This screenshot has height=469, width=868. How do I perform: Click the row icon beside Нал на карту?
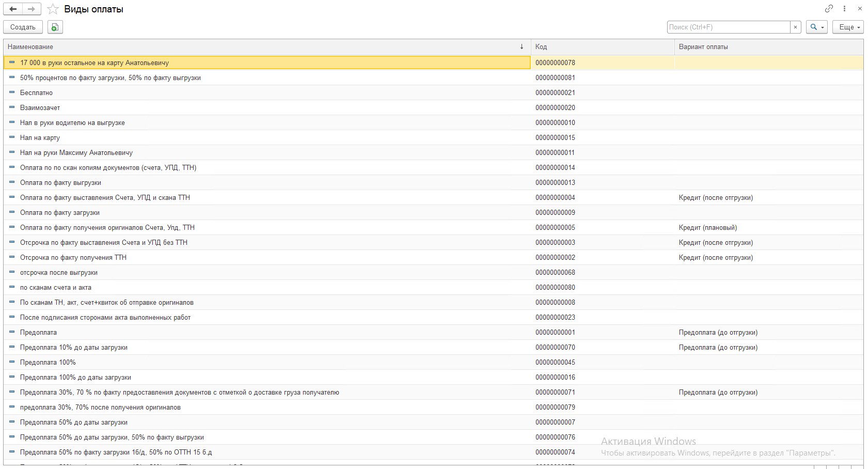12,137
